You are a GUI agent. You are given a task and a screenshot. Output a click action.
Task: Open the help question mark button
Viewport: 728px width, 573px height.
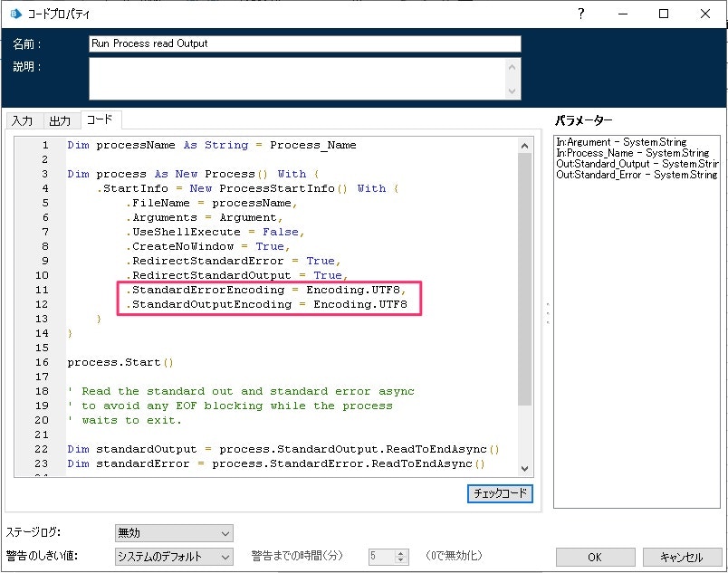click(x=580, y=14)
